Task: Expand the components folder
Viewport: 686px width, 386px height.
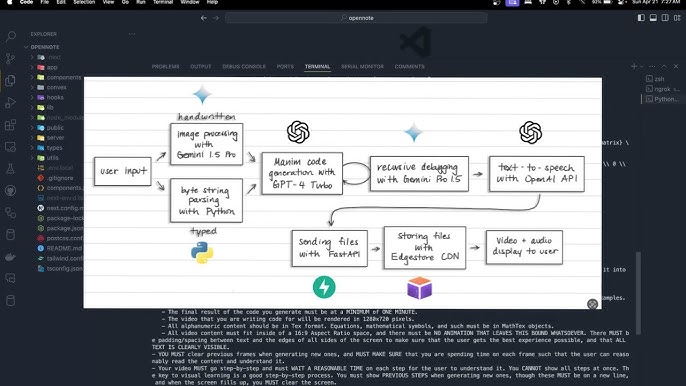Action: click(56, 77)
